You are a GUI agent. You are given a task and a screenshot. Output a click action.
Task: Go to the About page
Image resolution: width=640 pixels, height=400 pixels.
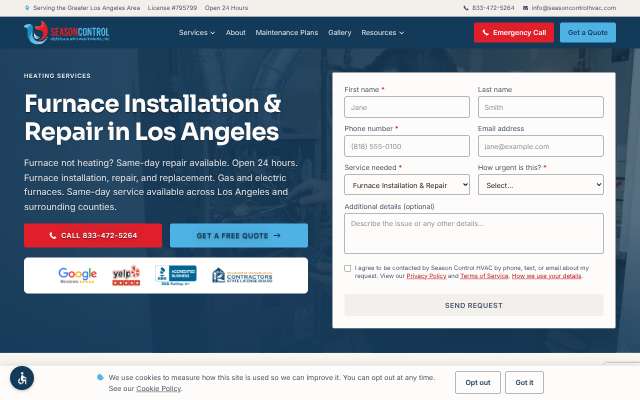click(x=236, y=33)
